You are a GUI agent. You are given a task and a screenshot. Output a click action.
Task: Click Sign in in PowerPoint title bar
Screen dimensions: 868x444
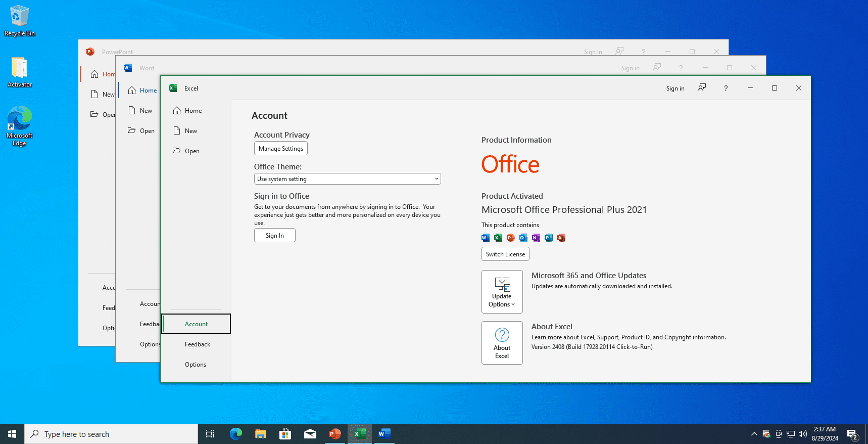tap(593, 52)
